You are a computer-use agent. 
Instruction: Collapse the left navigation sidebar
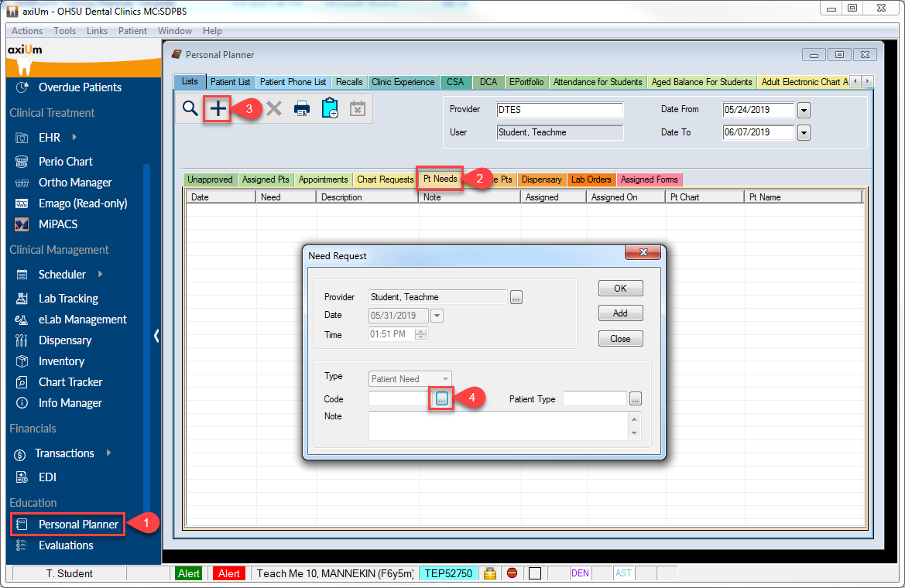[156, 336]
